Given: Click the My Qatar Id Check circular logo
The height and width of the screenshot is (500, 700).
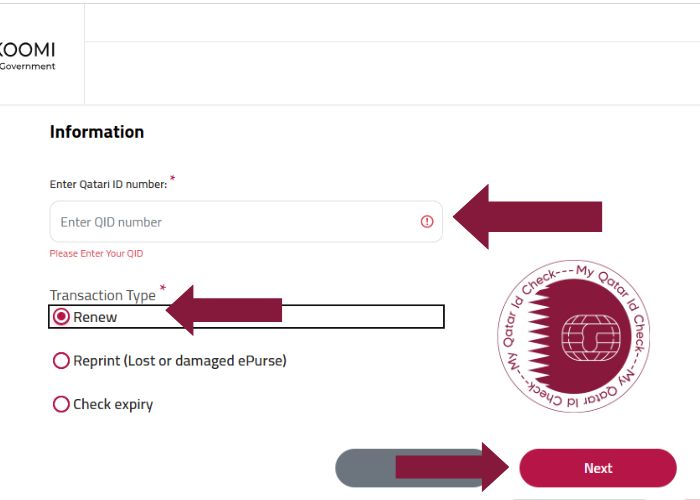Looking at the screenshot, I should tap(574, 336).
